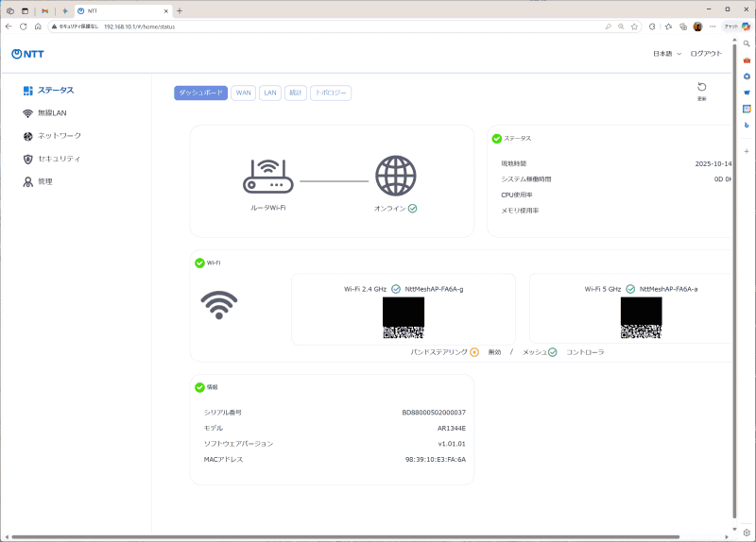
Task: Click the ルータWi-Fi router icon
Action: pyautogui.click(x=268, y=177)
